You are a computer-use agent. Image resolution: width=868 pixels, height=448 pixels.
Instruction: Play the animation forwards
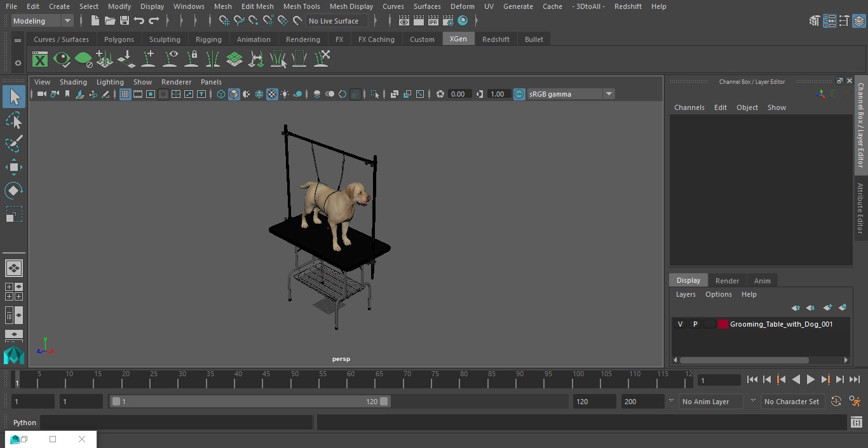(x=810, y=379)
